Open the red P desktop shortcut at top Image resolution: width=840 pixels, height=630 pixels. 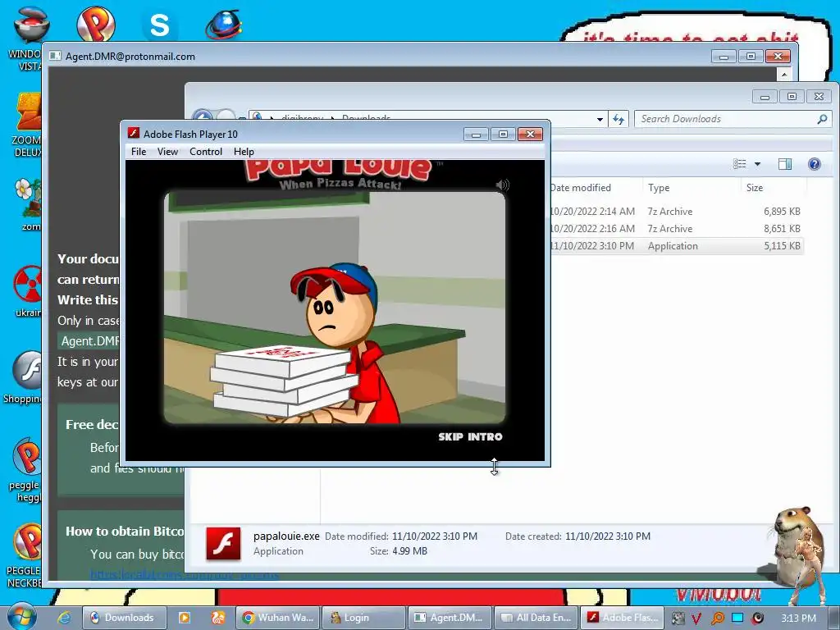pos(95,23)
